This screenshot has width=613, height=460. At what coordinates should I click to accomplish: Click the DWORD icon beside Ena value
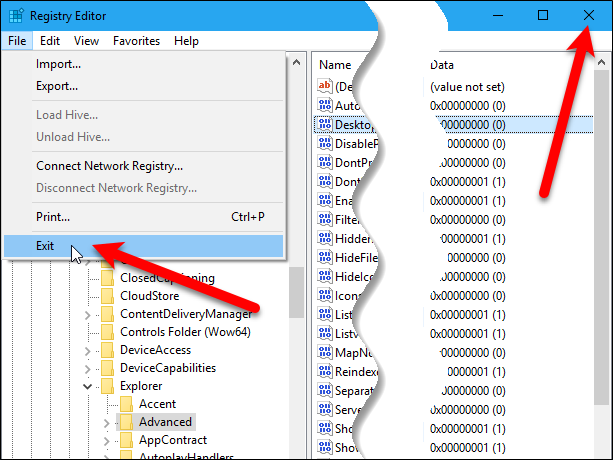coord(324,200)
